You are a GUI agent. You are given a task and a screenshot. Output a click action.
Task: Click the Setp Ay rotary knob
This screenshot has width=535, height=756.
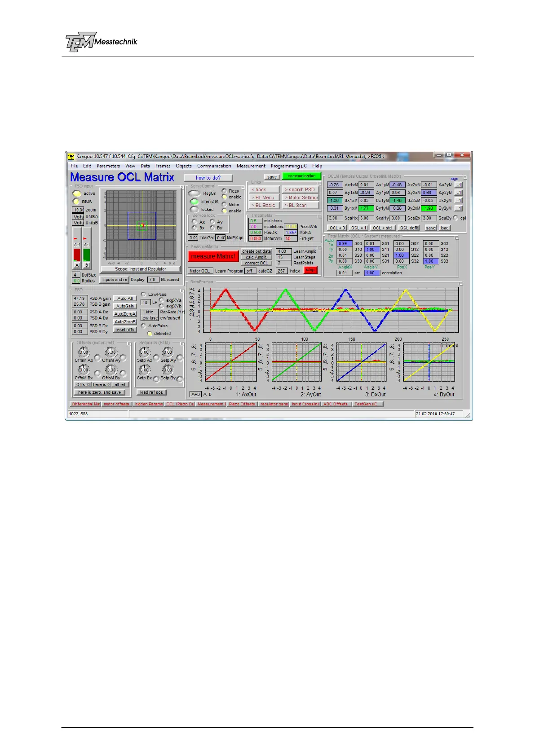tap(168, 352)
